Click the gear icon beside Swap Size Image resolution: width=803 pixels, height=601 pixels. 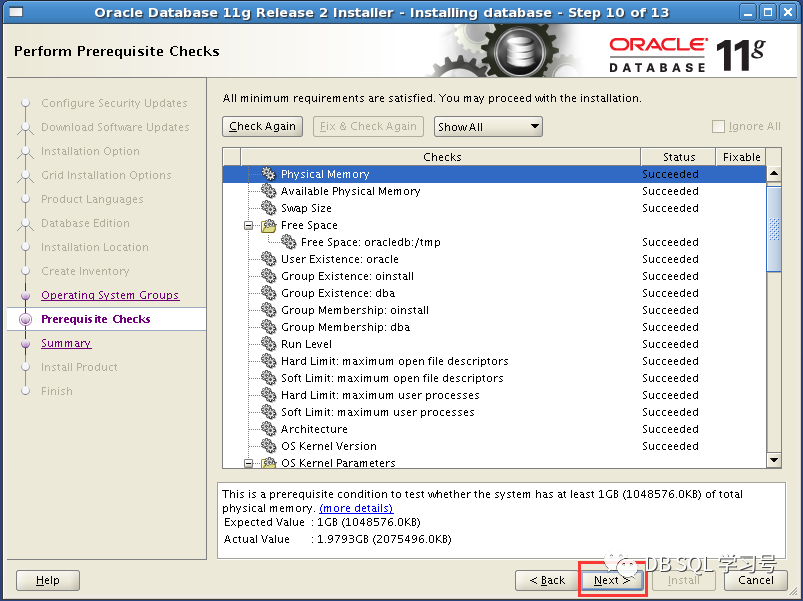[x=268, y=207]
